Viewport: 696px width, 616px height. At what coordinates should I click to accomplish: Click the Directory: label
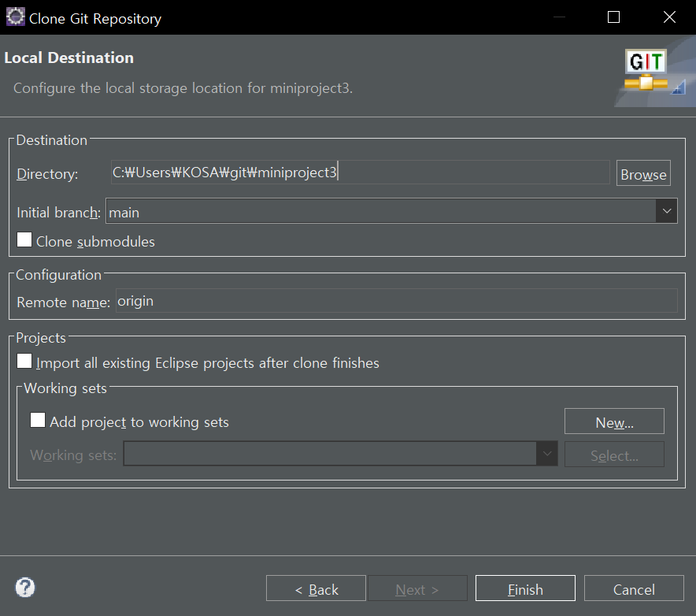point(47,173)
